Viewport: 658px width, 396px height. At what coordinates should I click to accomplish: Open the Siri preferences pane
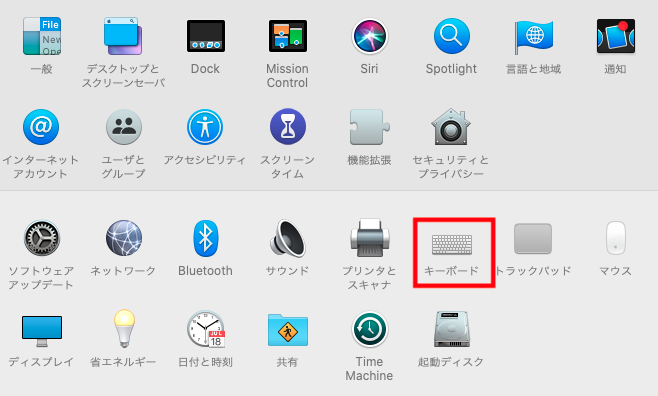tap(370, 36)
